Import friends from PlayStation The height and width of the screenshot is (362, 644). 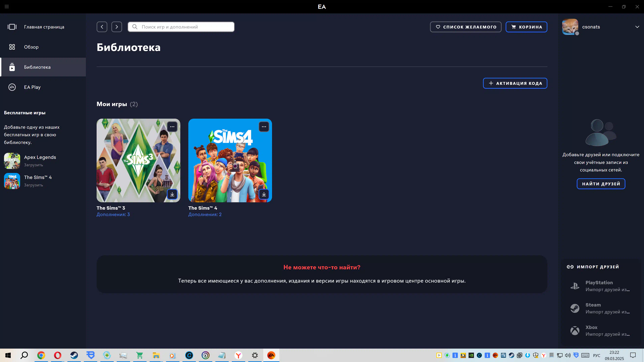(x=601, y=286)
